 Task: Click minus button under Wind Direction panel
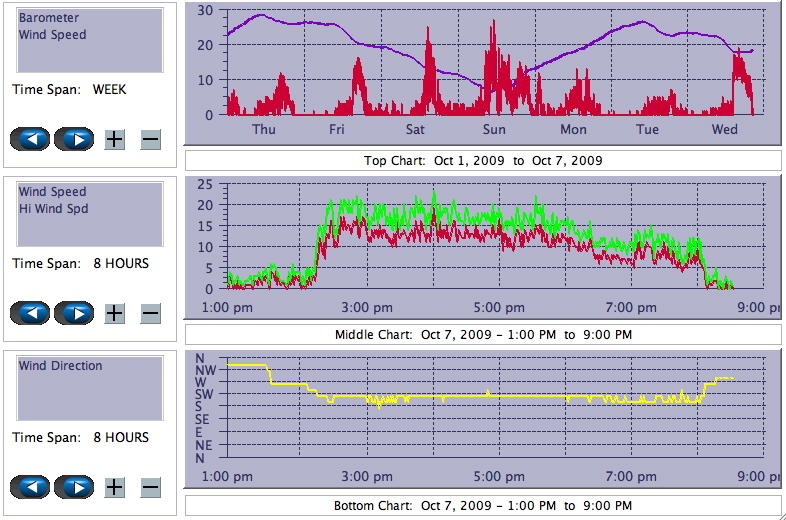point(150,487)
